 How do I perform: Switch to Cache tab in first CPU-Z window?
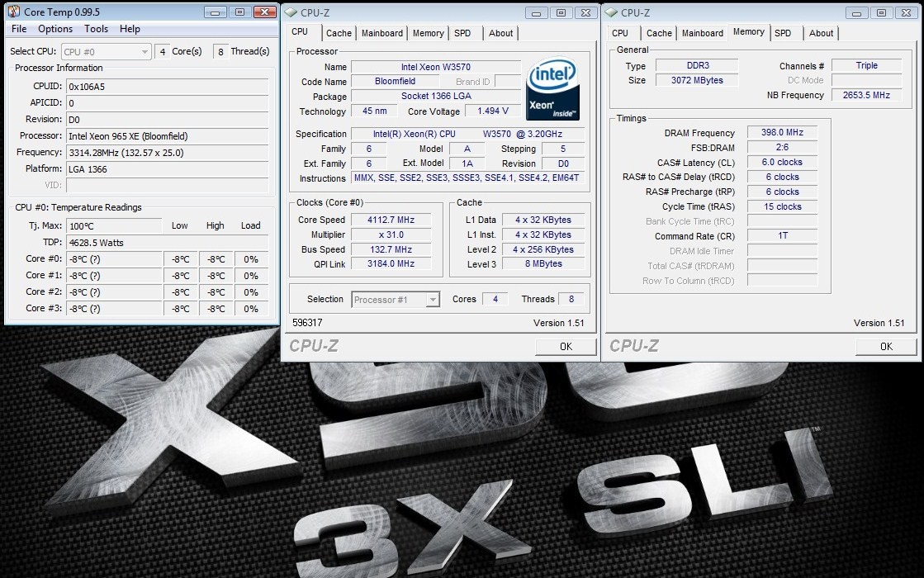pyautogui.click(x=339, y=33)
